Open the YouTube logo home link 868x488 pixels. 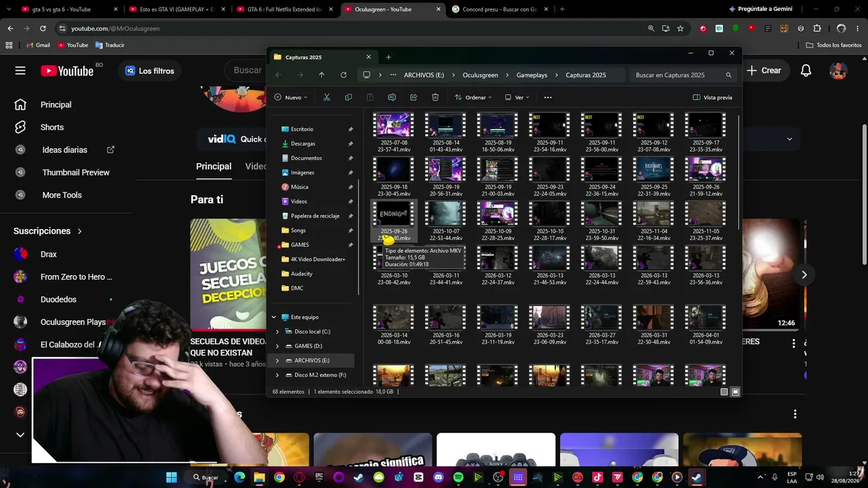coord(66,70)
